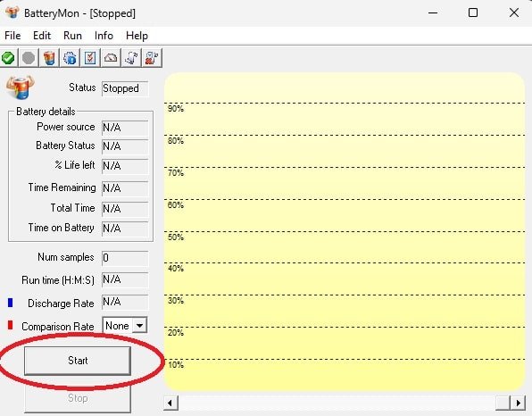Click the red Comparison Rate color marker
This screenshot has width=532, height=416.
(10, 325)
